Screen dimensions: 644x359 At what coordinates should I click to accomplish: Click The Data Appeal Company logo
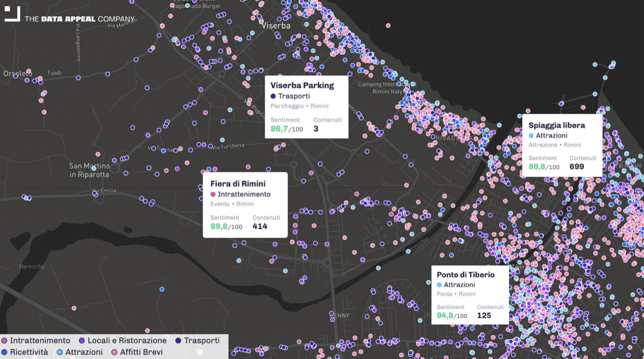(x=70, y=17)
